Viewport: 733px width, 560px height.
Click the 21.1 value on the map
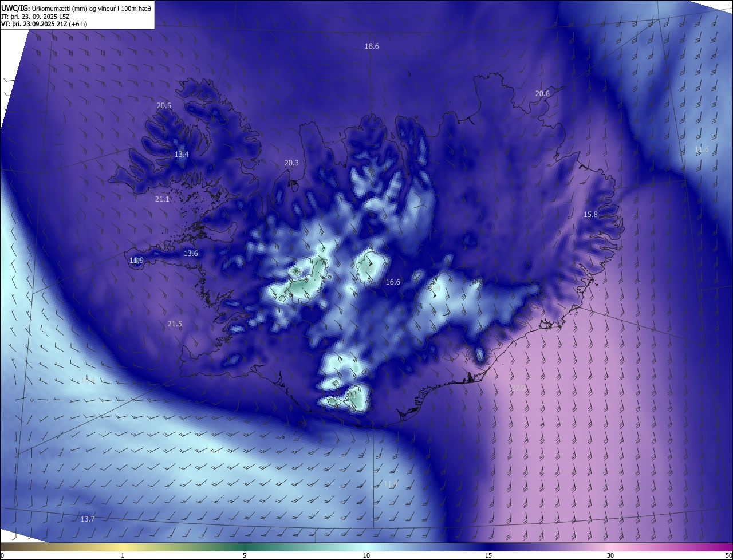pos(162,199)
